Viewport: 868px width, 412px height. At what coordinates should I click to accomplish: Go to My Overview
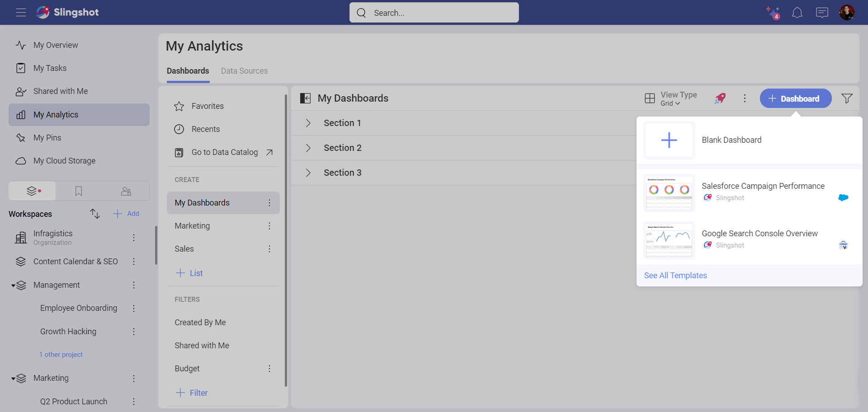tap(79, 45)
